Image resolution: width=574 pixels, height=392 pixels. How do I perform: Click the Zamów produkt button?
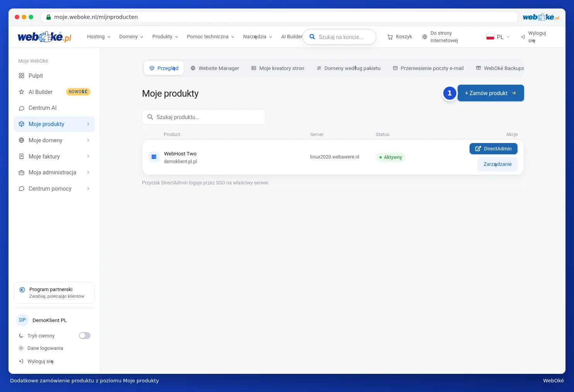pos(490,93)
